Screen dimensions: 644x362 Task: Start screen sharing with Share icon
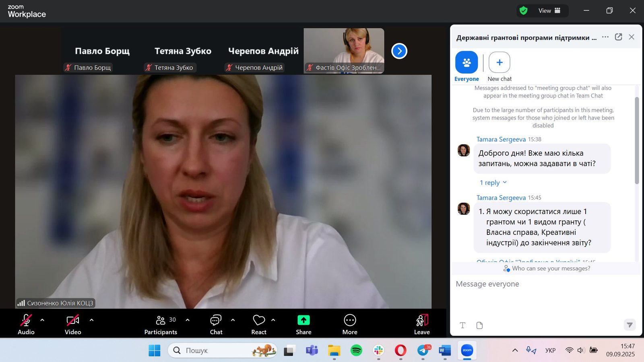click(x=303, y=320)
